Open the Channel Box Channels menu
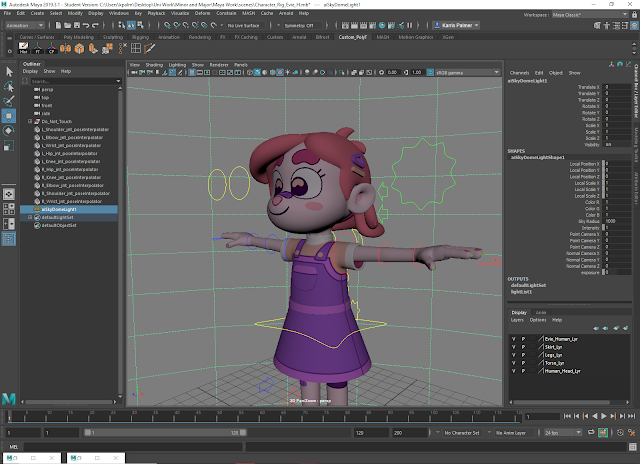640x464 pixels. pos(519,73)
